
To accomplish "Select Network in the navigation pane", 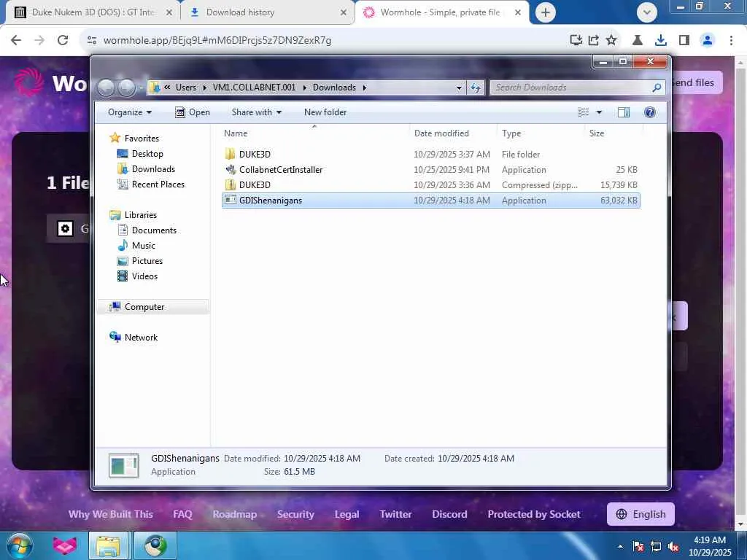I will pos(141,337).
